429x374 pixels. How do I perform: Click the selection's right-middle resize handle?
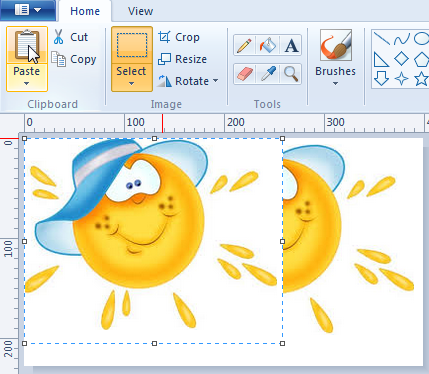283,241
